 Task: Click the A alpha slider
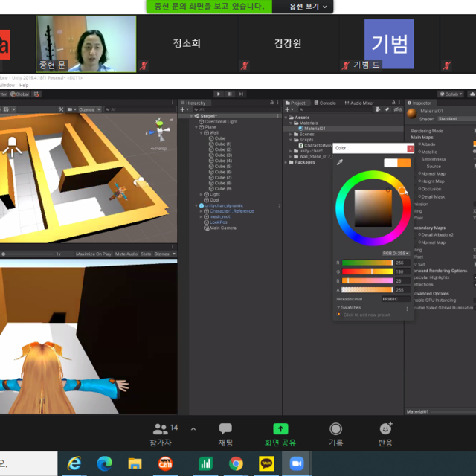click(x=367, y=290)
